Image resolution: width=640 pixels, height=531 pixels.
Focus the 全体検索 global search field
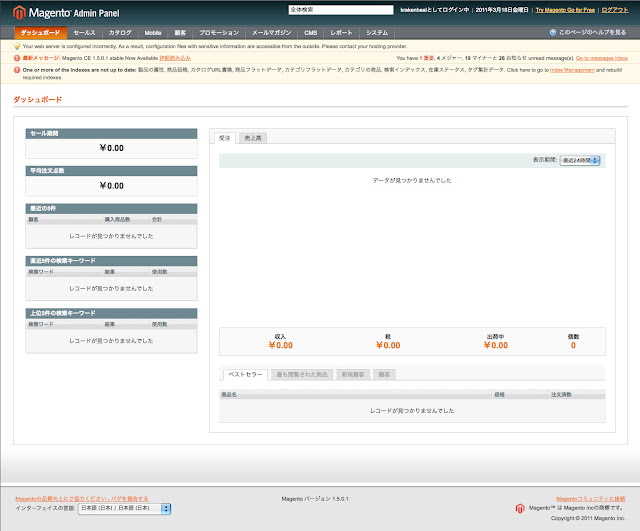341,10
